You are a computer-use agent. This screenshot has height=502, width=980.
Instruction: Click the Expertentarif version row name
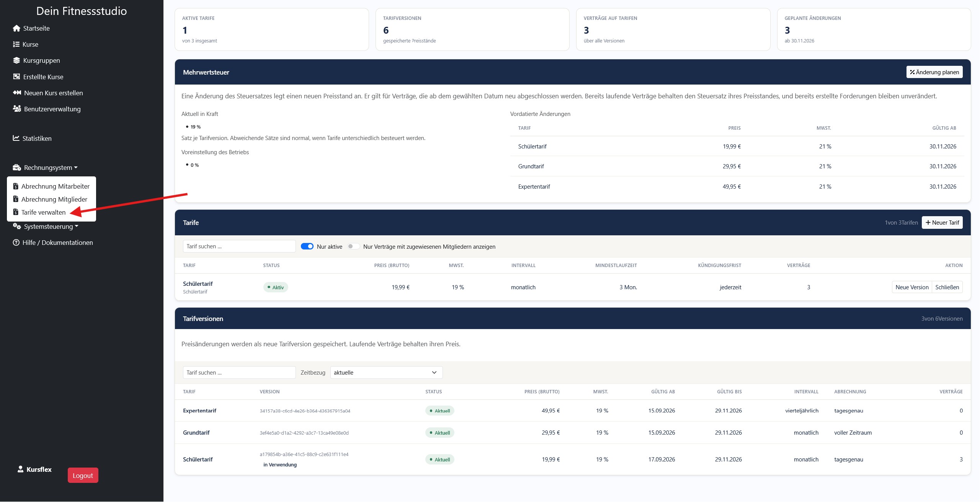coord(199,410)
